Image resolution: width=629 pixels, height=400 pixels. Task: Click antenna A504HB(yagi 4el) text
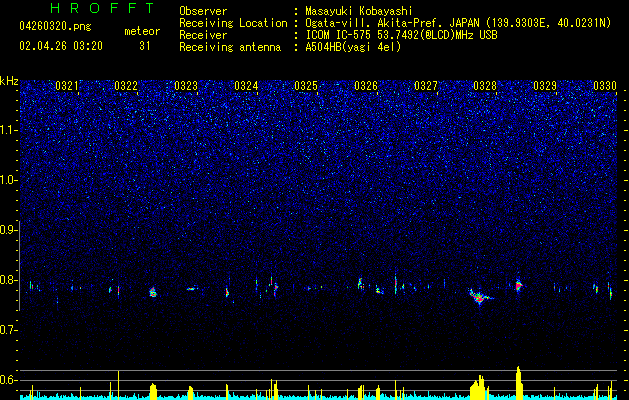353,47
